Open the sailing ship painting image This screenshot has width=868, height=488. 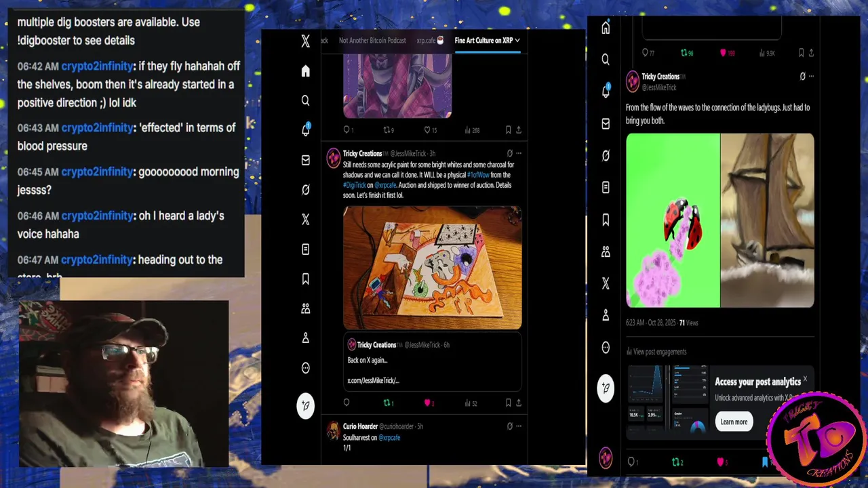pos(767,220)
